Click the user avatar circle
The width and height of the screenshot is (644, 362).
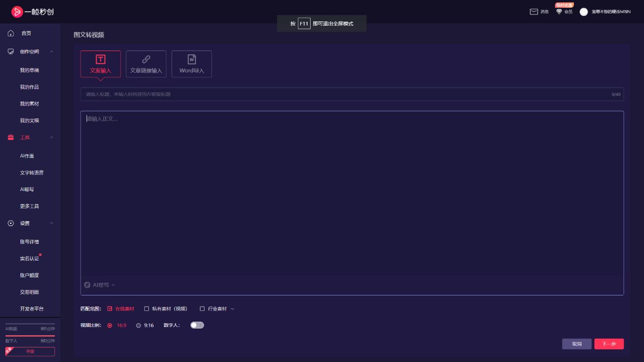tap(584, 12)
